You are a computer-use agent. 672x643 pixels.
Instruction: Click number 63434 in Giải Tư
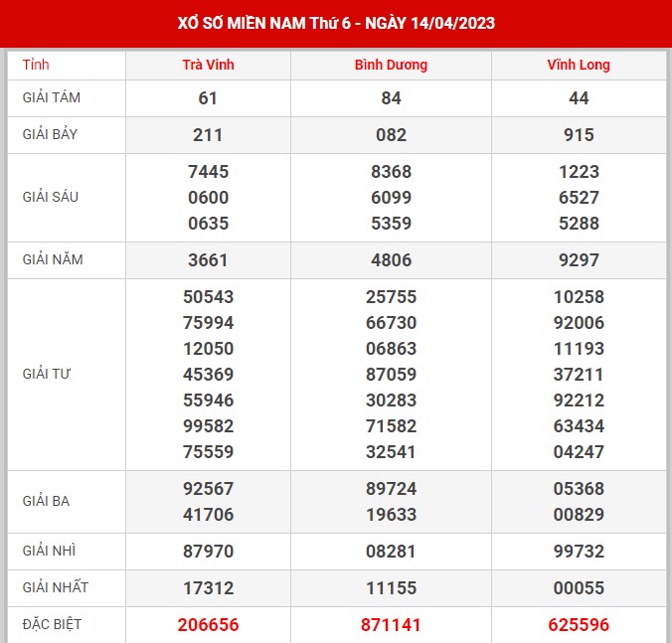(x=579, y=425)
